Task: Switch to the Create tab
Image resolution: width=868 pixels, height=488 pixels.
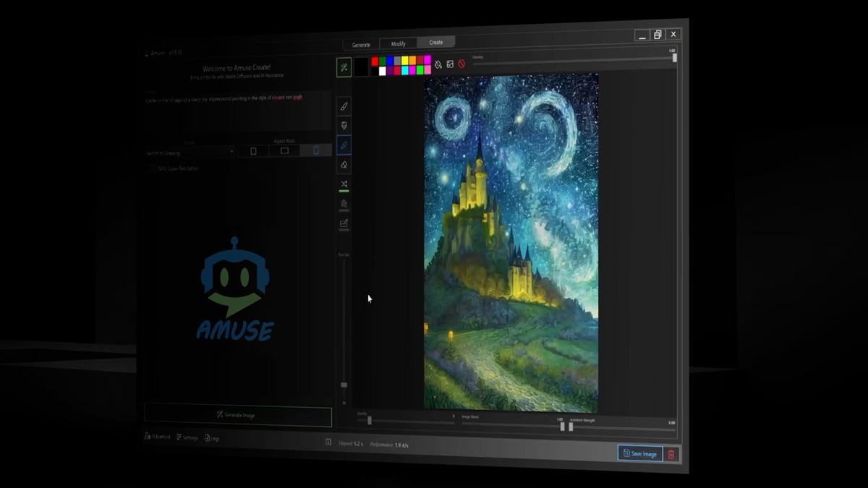Action: pyautogui.click(x=436, y=42)
